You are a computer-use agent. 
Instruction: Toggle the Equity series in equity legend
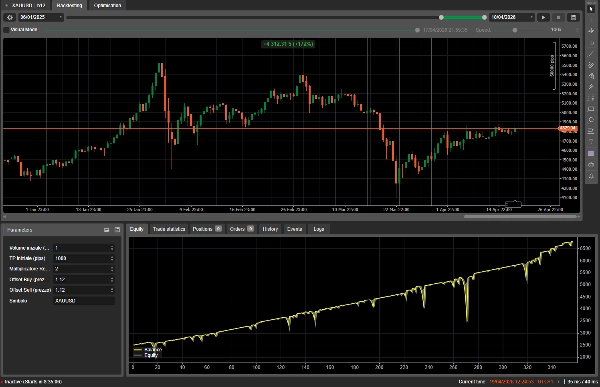[x=146, y=355]
